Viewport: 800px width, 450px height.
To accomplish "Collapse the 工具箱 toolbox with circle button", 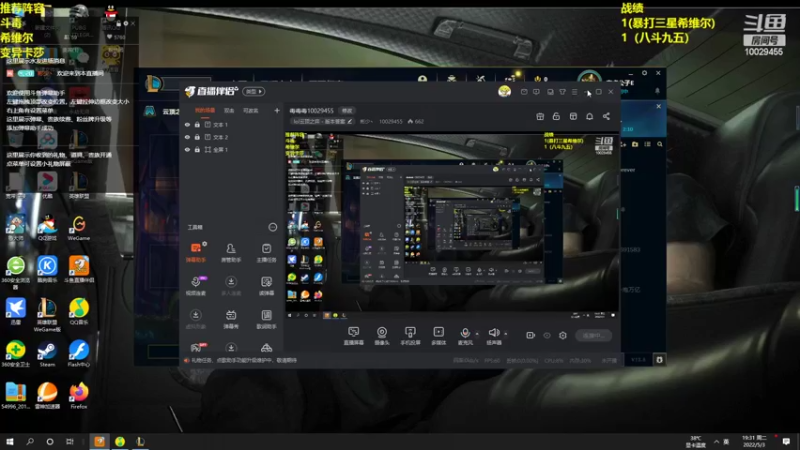I will pyautogui.click(x=273, y=227).
